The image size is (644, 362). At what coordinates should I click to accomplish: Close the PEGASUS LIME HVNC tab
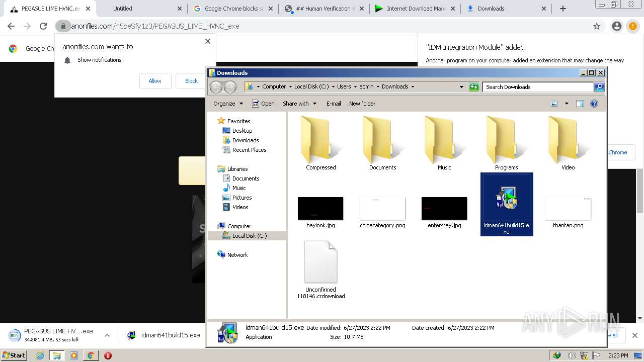tap(88, 9)
